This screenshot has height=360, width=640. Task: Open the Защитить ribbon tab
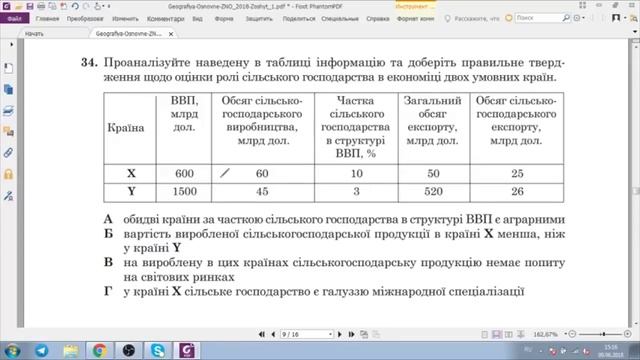259,19
